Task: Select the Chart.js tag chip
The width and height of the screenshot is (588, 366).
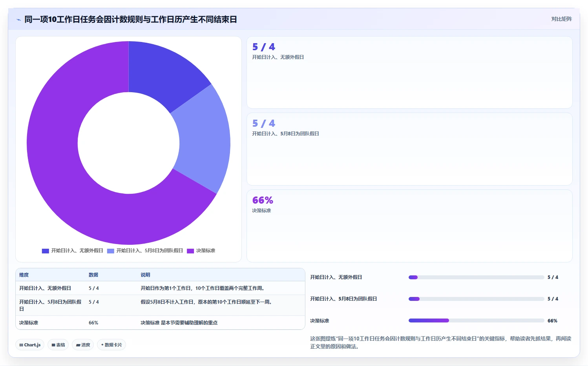Action: pos(30,345)
